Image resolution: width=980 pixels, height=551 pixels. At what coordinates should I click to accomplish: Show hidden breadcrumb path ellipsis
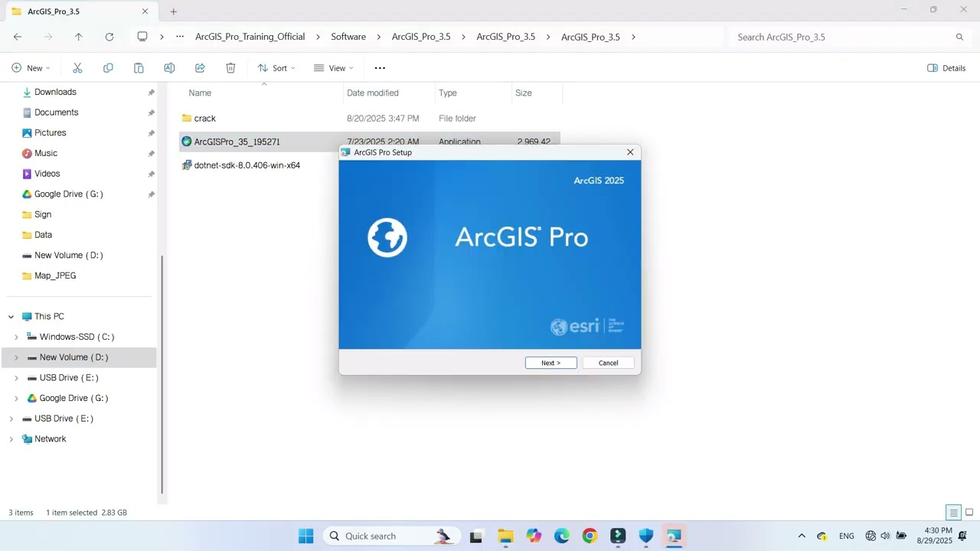[180, 37]
